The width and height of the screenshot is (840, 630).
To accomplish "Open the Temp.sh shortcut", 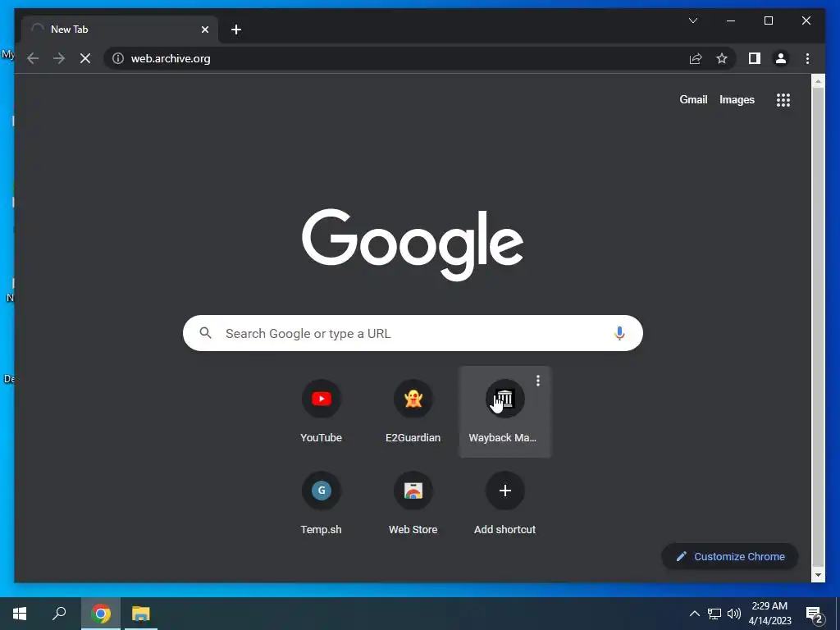I will [321, 504].
